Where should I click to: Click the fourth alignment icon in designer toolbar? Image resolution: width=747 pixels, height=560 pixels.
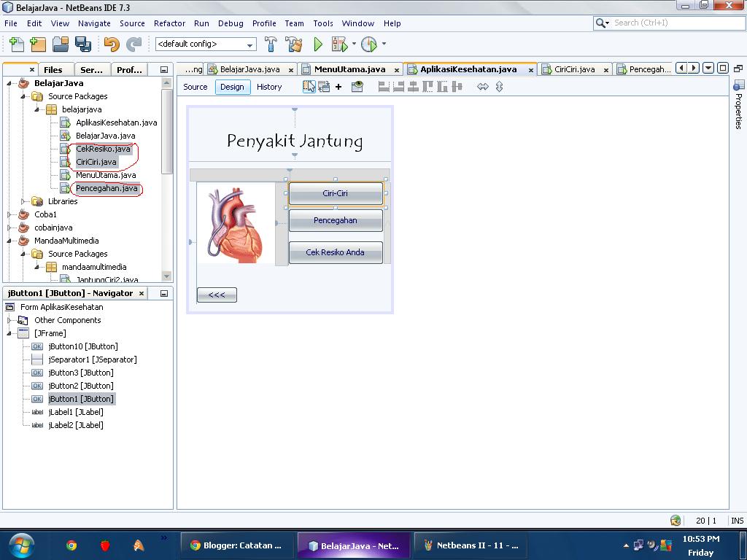click(427, 87)
